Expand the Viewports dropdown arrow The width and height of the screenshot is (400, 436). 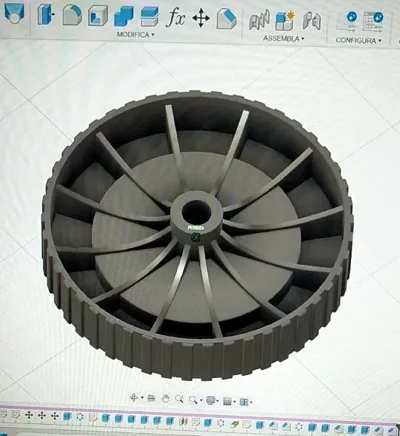(251, 403)
